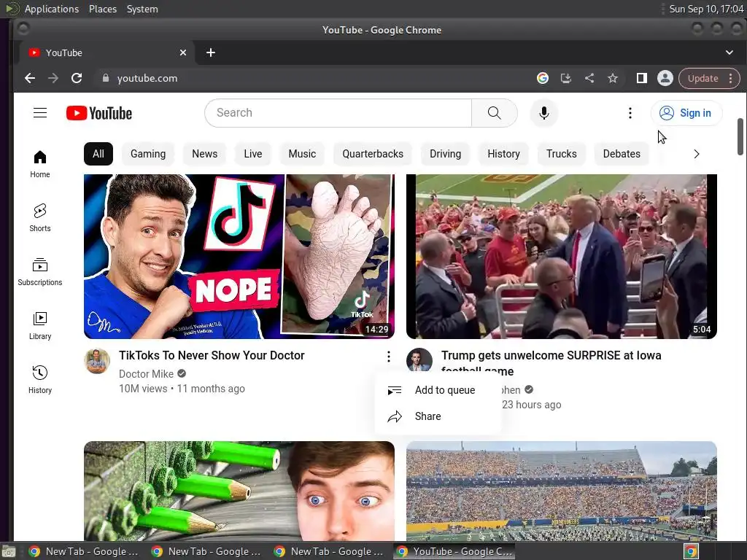The width and height of the screenshot is (747, 560).
Task: Filter by News chip
Action: [x=205, y=154]
